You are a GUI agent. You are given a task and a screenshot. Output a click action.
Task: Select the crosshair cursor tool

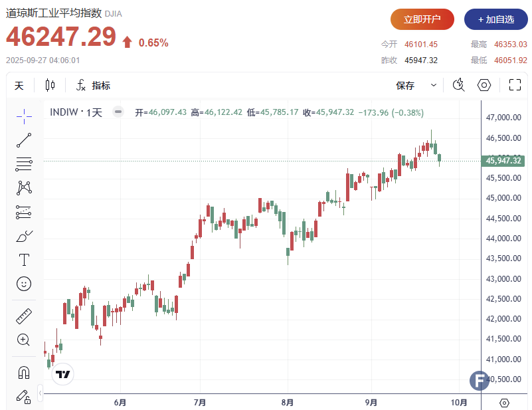(x=24, y=117)
